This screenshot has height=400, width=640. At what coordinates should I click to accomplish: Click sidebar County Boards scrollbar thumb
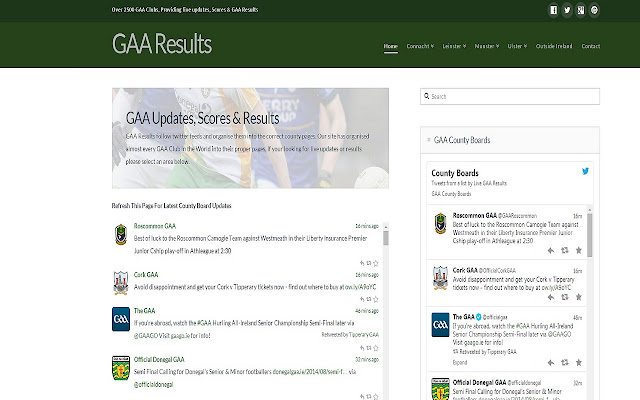point(589,235)
